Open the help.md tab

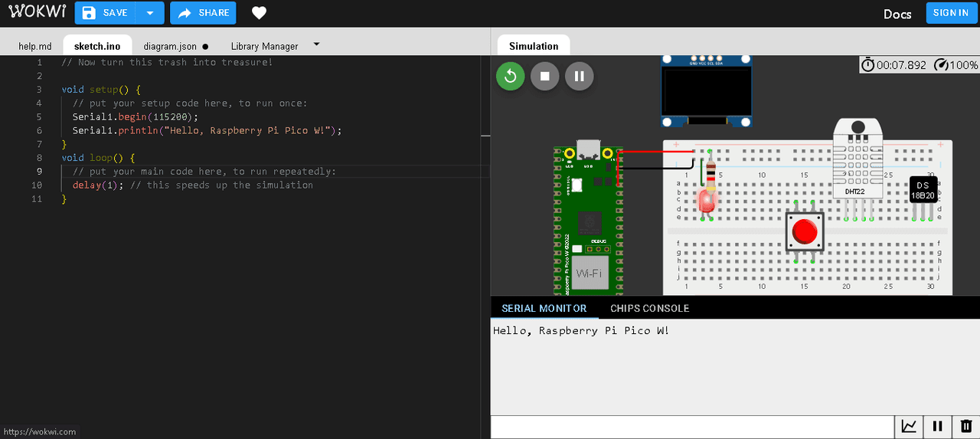point(35,46)
